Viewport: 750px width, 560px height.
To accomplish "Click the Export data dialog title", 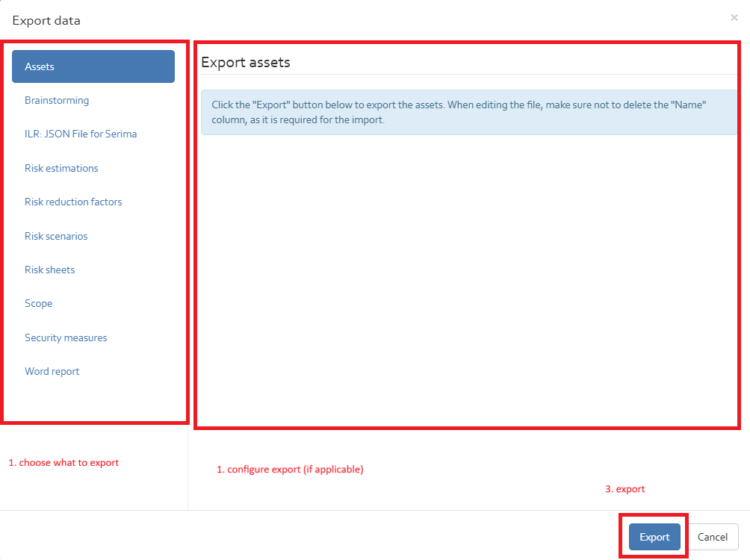I will [46, 21].
